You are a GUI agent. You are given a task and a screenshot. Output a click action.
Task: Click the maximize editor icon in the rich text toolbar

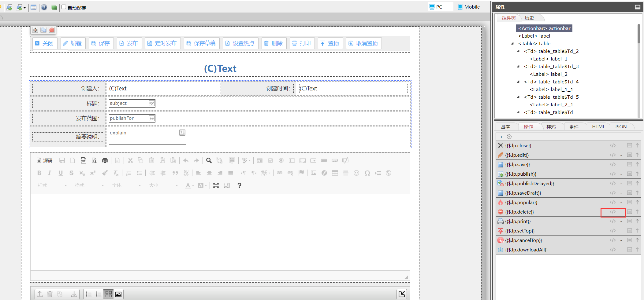point(216,185)
